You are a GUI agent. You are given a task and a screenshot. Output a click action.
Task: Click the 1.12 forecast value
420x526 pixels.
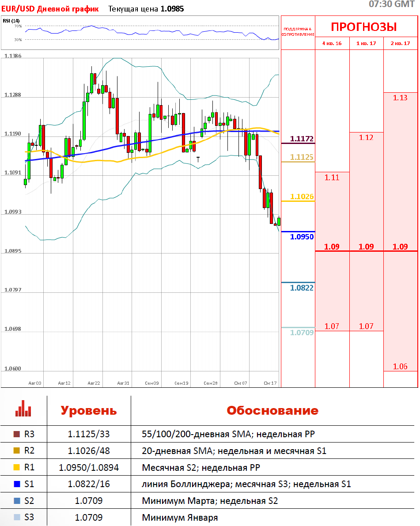[366, 137]
